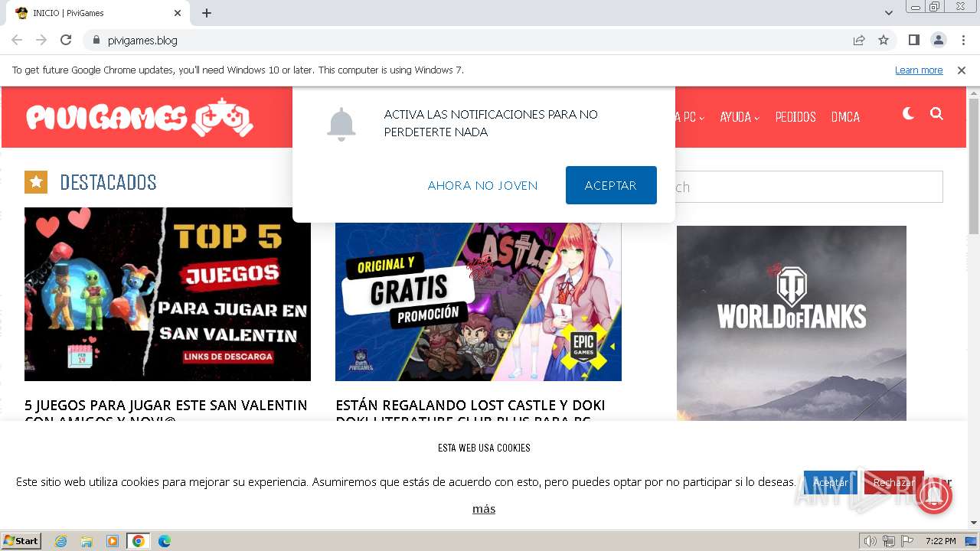Go back in browser history
The width and height of the screenshot is (980, 551).
(17, 40)
